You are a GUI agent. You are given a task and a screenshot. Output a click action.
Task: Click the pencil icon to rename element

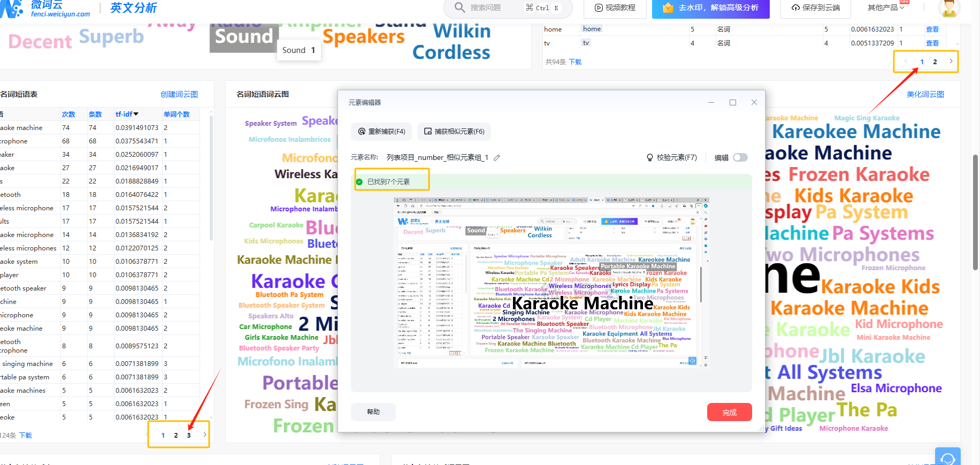point(497,158)
